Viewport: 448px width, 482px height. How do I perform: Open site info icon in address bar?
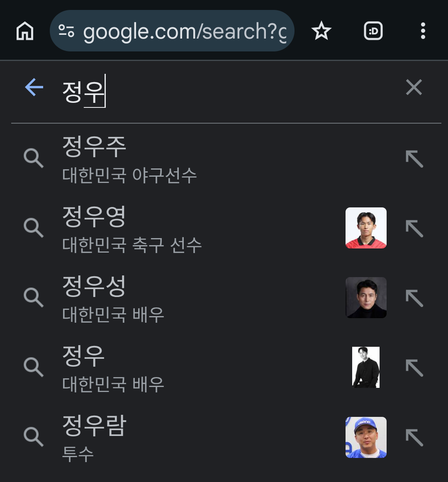66,31
